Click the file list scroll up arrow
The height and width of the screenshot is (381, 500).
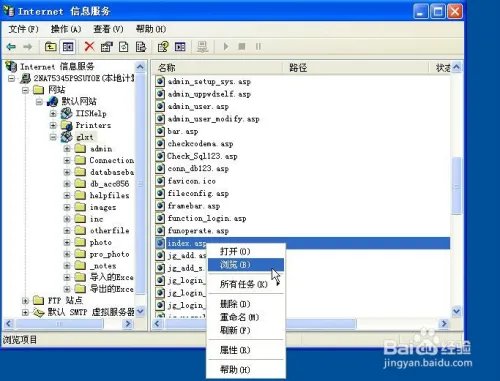pyautogui.click(x=456, y=67)
